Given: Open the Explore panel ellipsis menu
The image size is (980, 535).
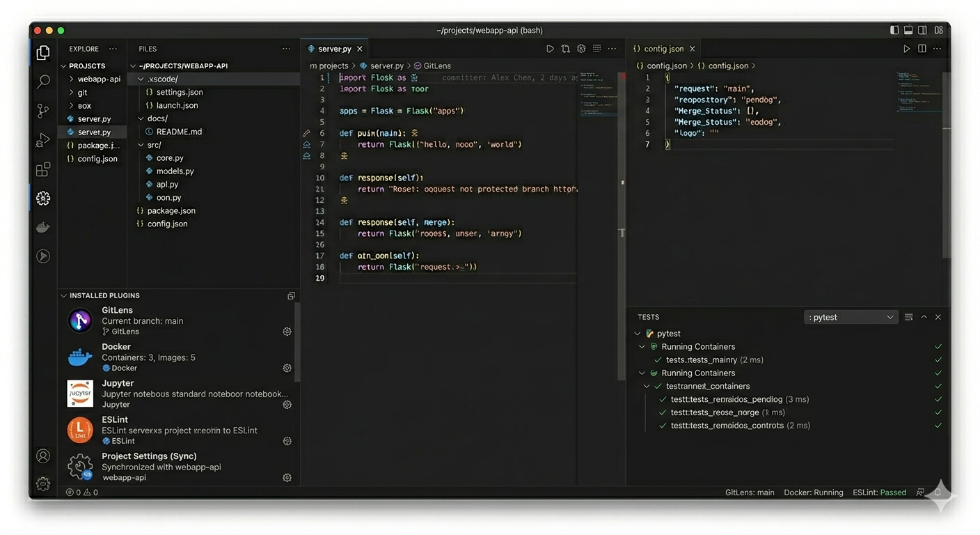Looking at the screenshot, I should click(113, 49).
